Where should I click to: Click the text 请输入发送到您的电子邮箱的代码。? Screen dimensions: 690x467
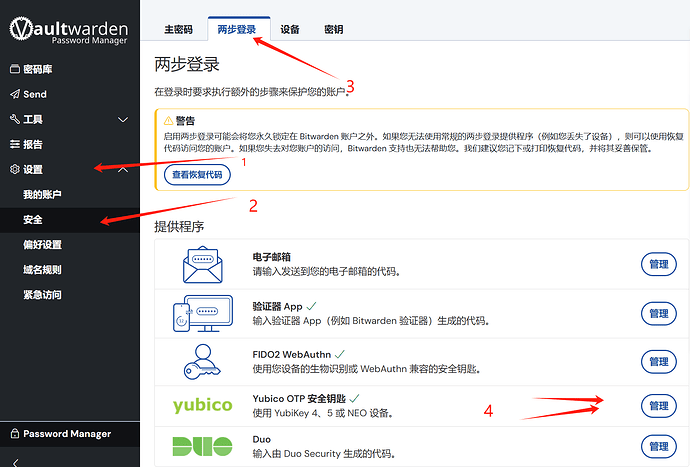point(327,272)
